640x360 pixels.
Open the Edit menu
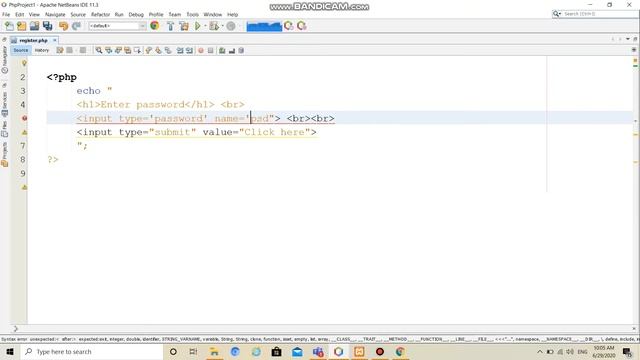point(19,14)
